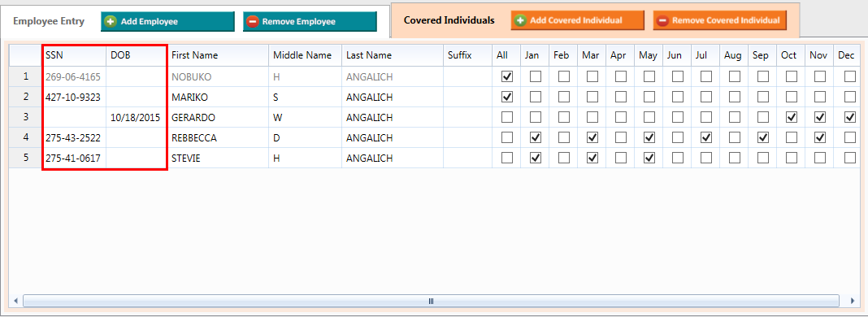868x317 pixels.
Task: Click the DOB column header
Action: 137,55
